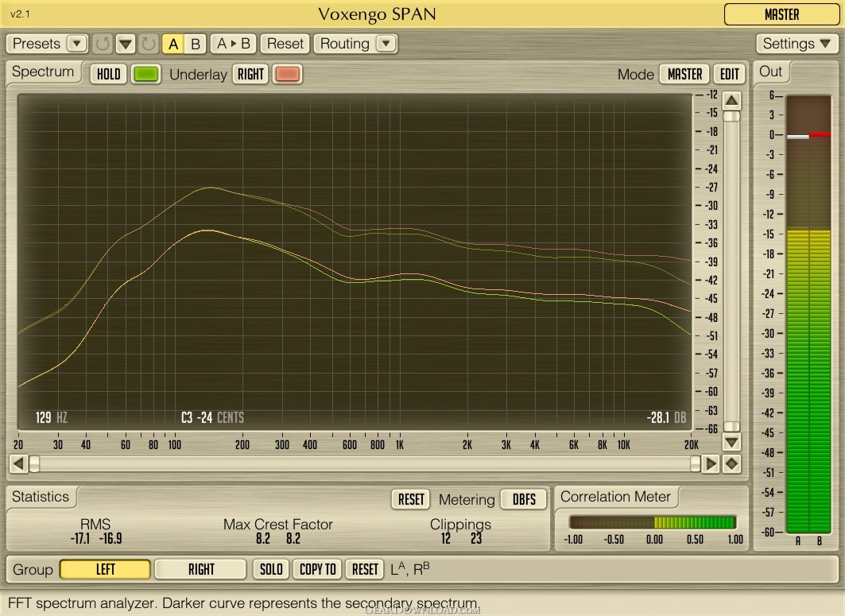Select the LEFT group
This screenshot has width=845, height=616.
105,570
